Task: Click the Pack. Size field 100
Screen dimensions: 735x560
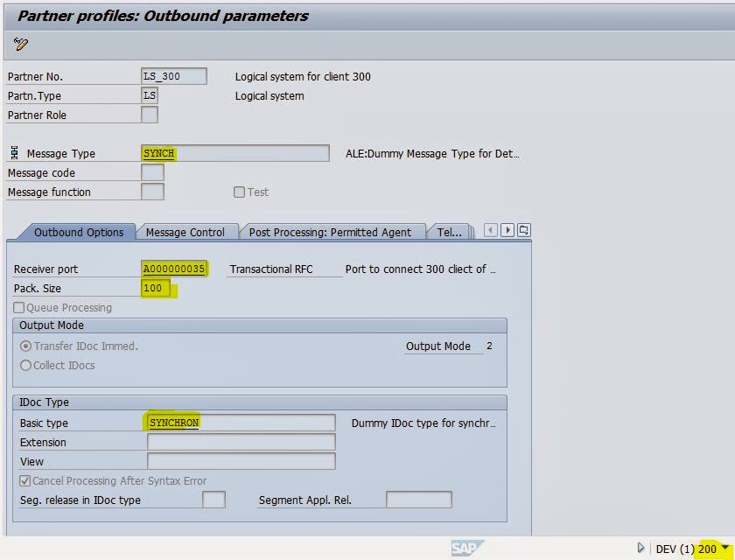Action: 156,288
